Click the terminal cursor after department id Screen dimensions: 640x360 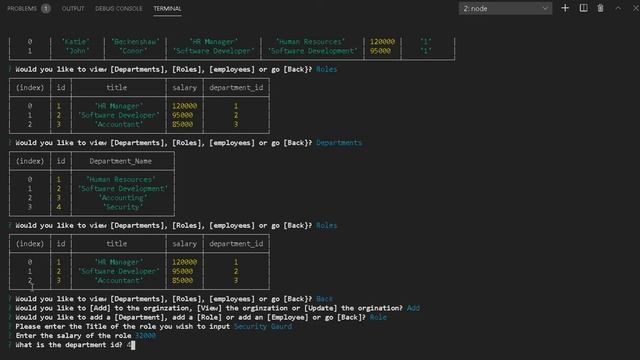[133, 345]
